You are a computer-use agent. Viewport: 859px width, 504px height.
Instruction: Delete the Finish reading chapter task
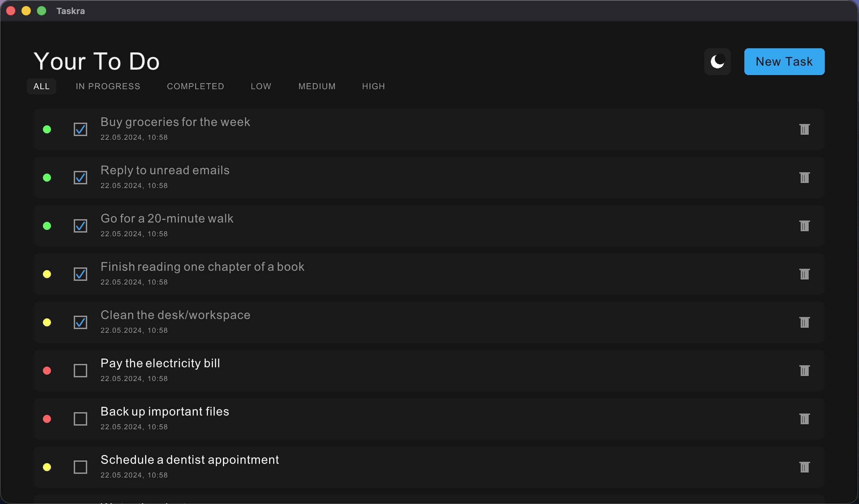(x=804, y=274)
